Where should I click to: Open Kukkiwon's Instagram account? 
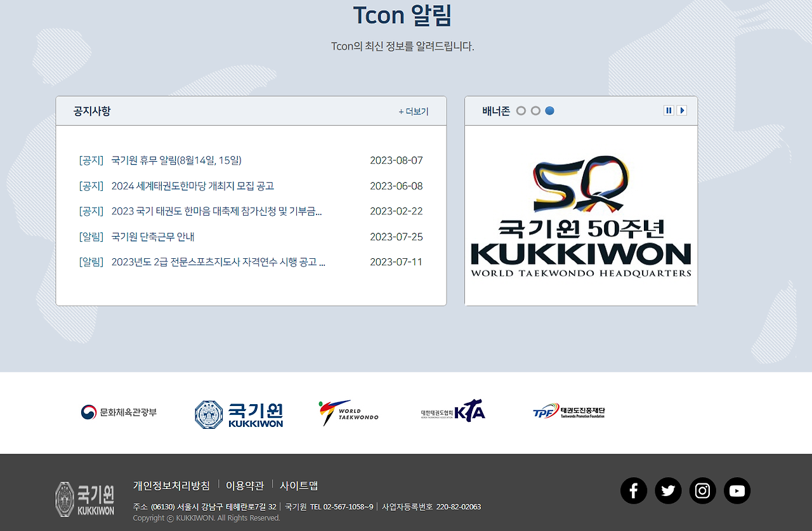[x=702, y=490]
